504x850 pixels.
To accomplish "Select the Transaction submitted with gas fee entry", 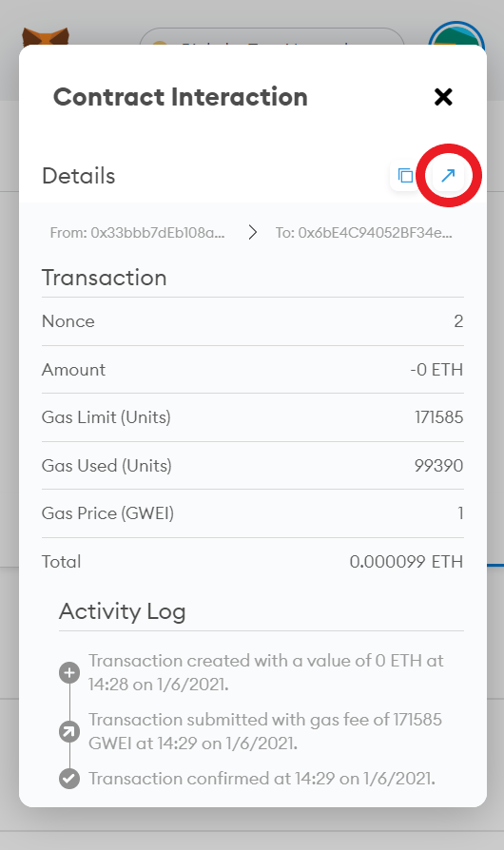I will click(x=265, y=731).
